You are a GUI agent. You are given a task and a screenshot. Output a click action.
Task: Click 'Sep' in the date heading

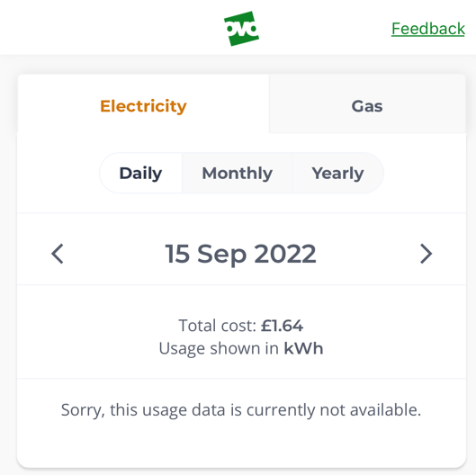coord(221,255)
